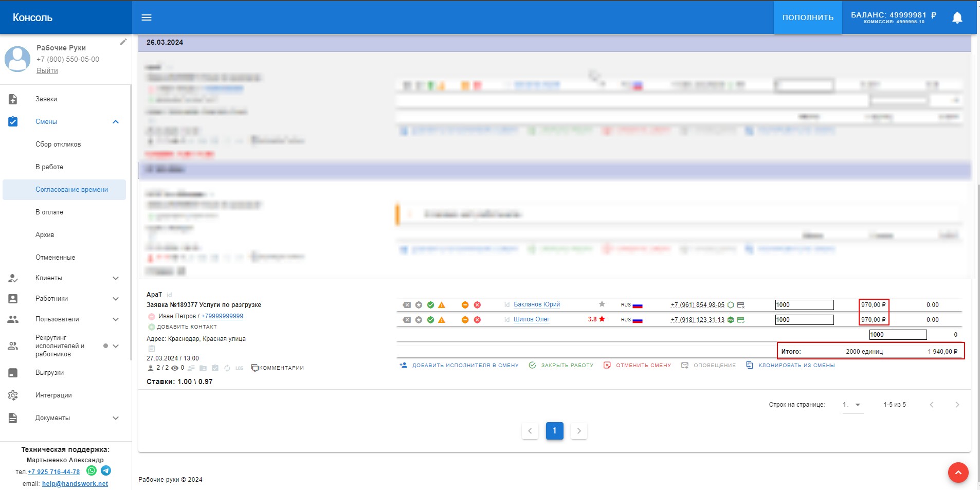
Task: Click client phone +79999999999 link
Action: [222, 317]
